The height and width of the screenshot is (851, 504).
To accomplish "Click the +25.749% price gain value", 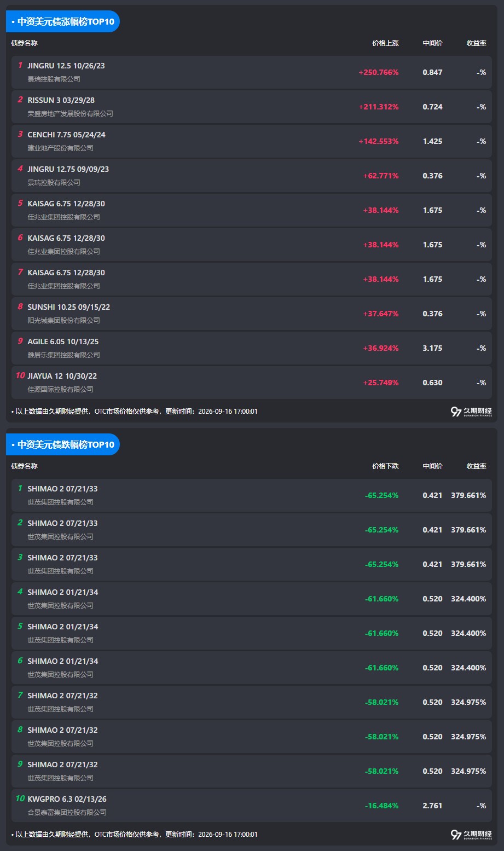I will coord(381,383).
